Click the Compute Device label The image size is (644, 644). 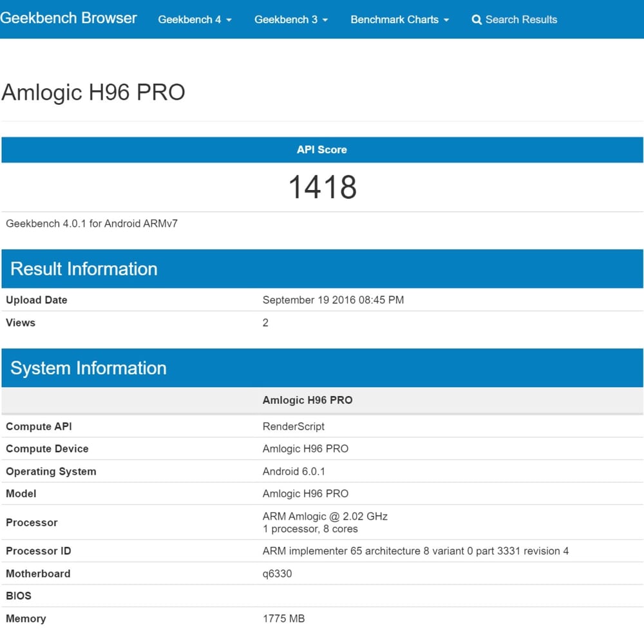pos(47,448)
